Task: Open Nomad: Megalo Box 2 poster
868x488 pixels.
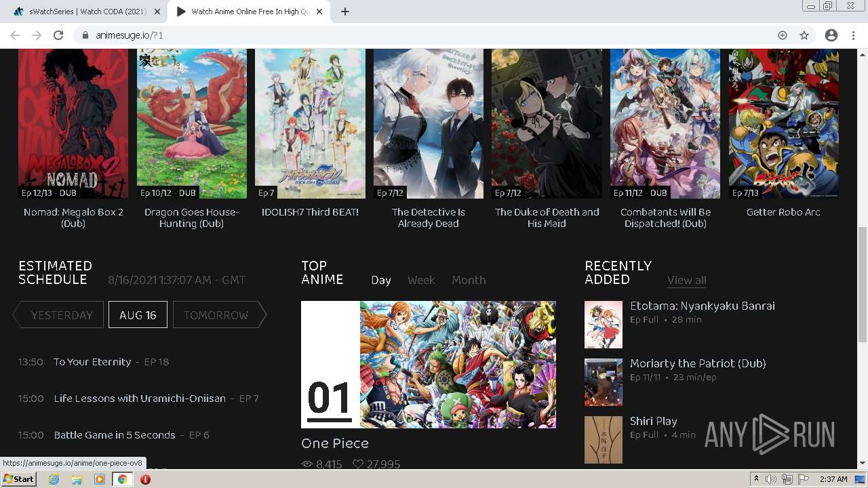Action: (73, 123)
